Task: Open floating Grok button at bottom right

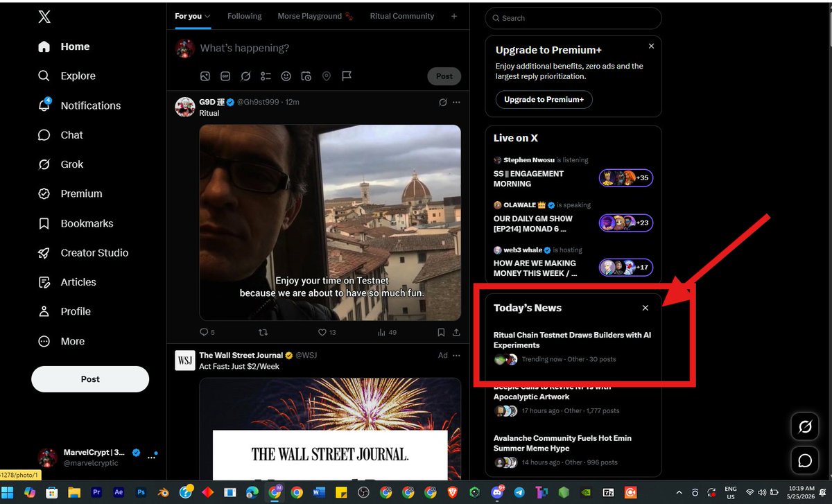Action: 805,427
